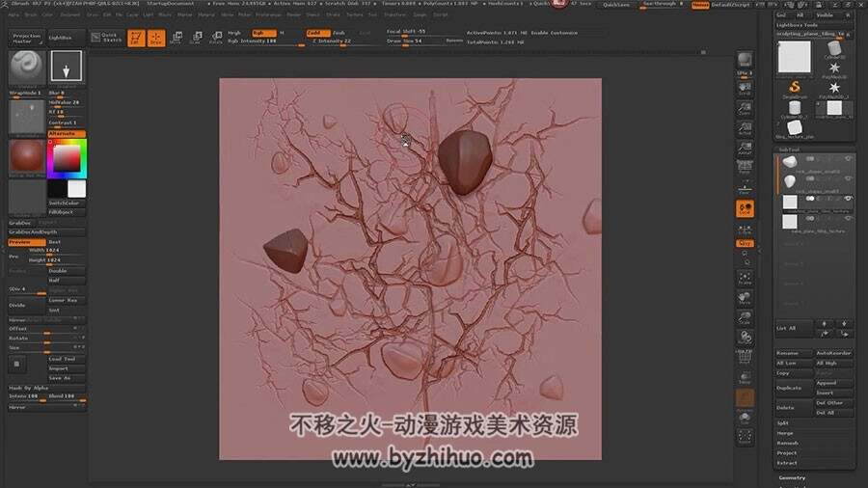Image resolution: width=868 pixels, height=488 pixels.
Task: Select the SimpleBrush tool icon
Action: tap(795, 89)
